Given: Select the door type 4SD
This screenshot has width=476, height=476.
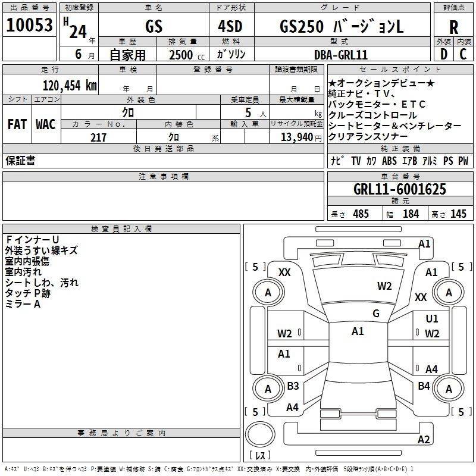Looking at the screenshot, I should coord(230,26).
